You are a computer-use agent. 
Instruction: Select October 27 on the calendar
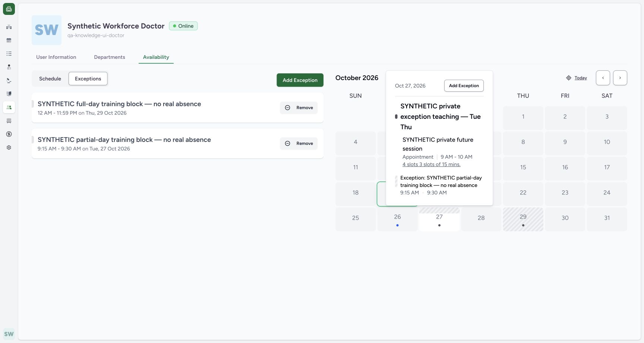[439, 219]
